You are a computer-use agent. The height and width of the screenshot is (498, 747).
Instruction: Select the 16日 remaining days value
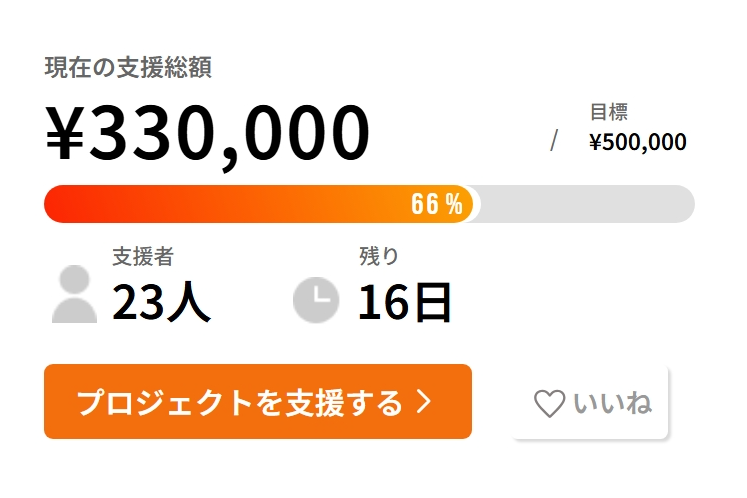(405, 301)
